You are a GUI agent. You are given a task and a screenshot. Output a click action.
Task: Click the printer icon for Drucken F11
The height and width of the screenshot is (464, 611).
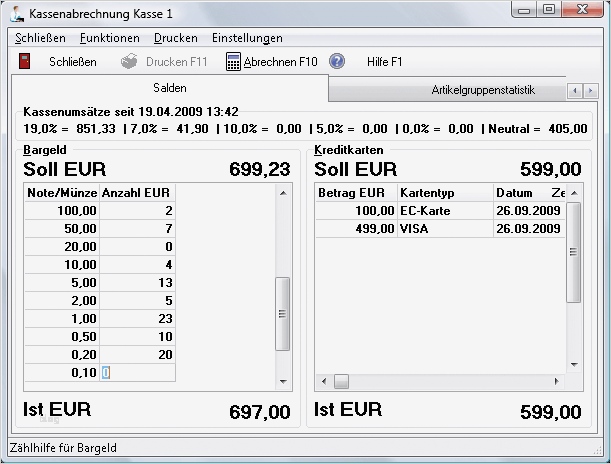click(129, 61)
